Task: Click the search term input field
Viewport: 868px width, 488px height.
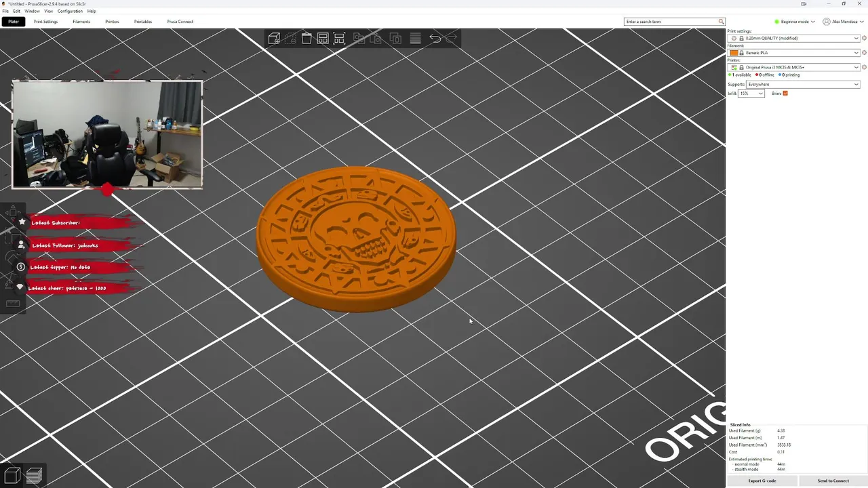Action: 671,22
